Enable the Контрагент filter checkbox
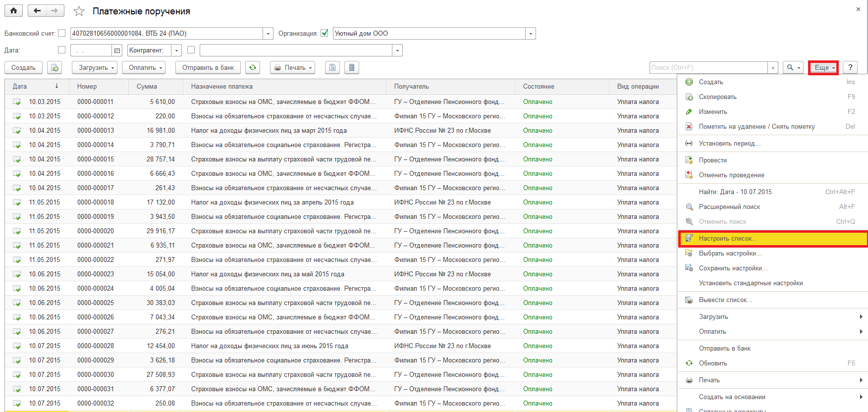868x412 pixels. pos(191,50)
